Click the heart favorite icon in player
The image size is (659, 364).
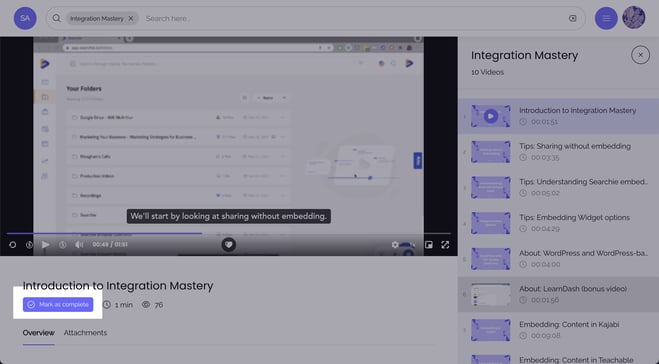229,245
